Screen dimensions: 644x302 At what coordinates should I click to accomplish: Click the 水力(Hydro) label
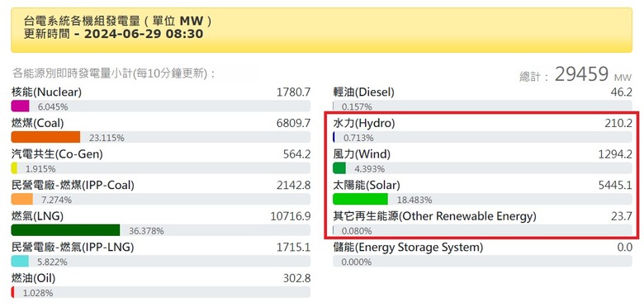pyautogui.click(x=364, y=123)
